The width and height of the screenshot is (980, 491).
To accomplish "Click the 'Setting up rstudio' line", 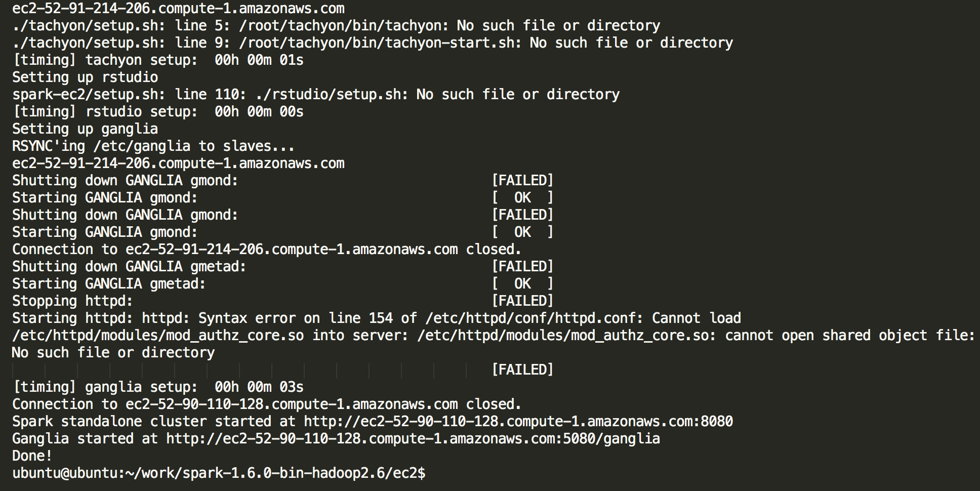I will [x=85, y=77].
